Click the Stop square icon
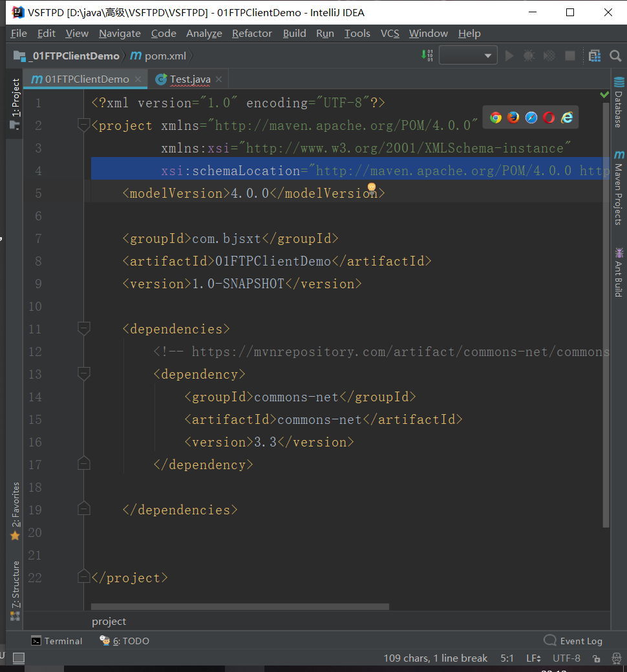Screen dimensions: 627x672 coord(570,56)
